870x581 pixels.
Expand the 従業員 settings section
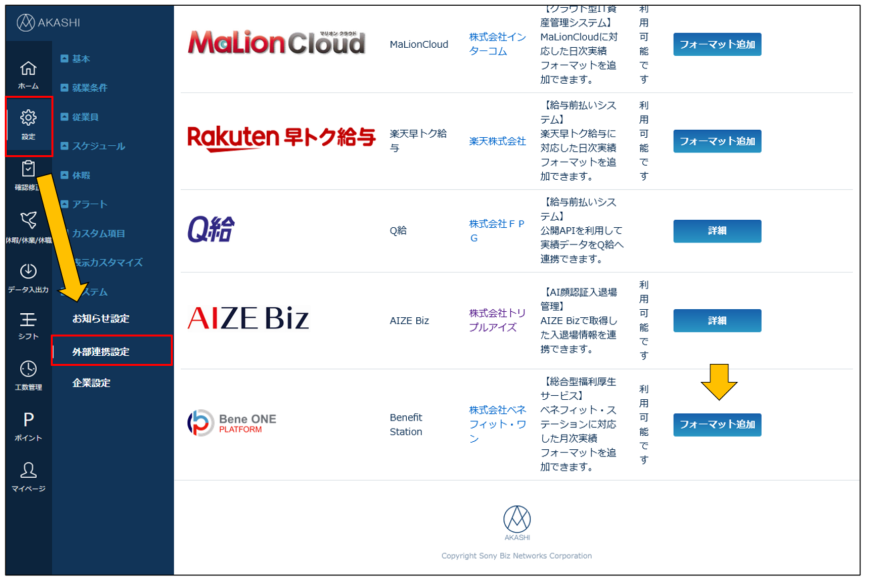(79, 117)
